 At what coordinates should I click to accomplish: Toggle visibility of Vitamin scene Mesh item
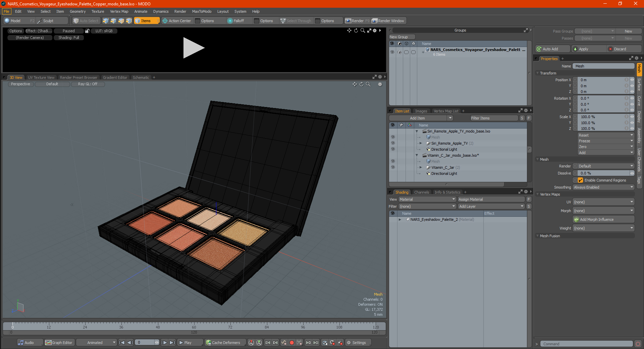pos(393,161)
